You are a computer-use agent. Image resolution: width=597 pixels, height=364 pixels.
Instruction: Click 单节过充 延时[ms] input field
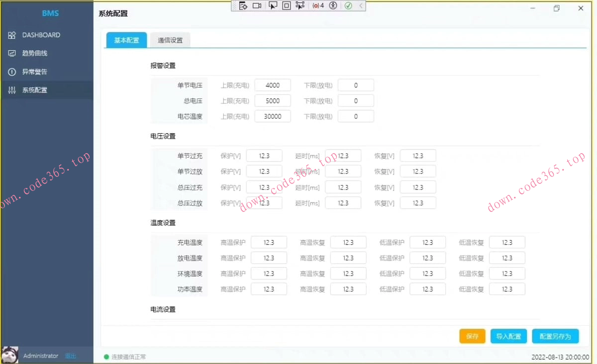pyautogui.click(x=343, y=156)
